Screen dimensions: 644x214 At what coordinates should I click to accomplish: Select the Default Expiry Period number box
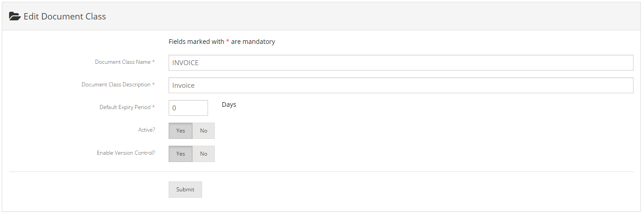click(188, 108)
